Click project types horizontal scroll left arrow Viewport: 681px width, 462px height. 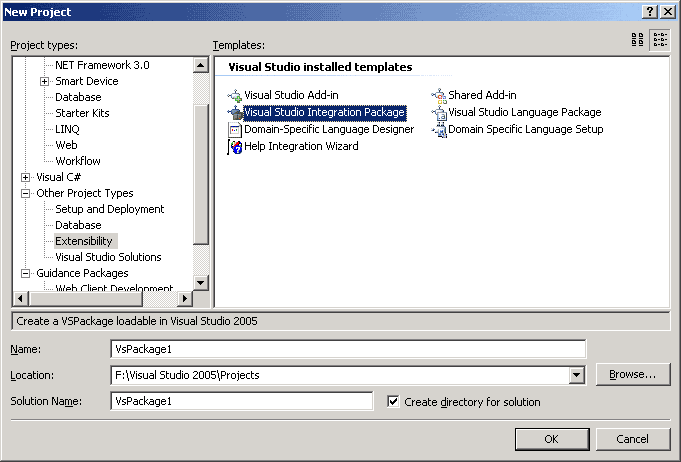(21, 298)
